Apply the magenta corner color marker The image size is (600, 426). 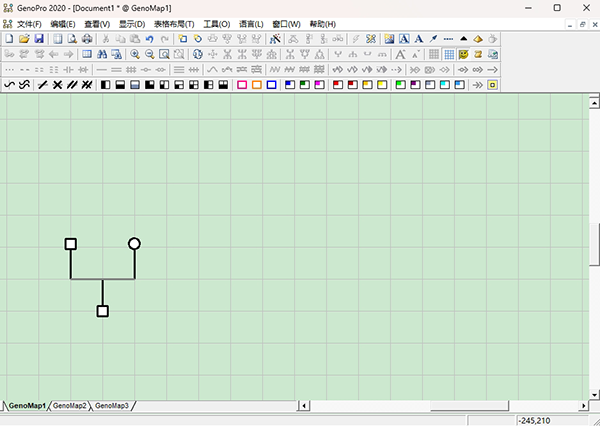[319, 85]
